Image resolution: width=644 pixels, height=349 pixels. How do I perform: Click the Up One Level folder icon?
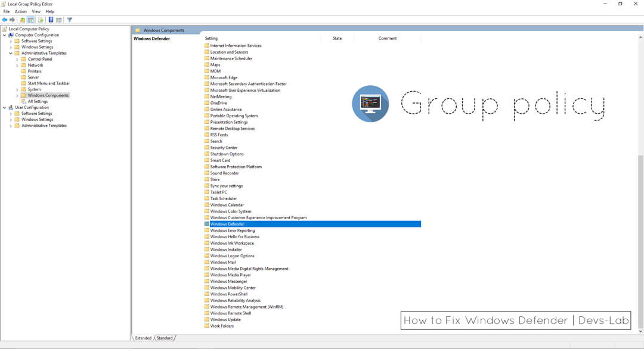tap(23, 20)
